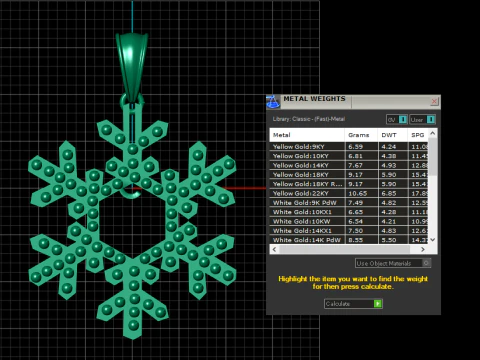The image size is (480, 360).
Task: Select the White Gold:10KX1 row
Action: [349, 212]
